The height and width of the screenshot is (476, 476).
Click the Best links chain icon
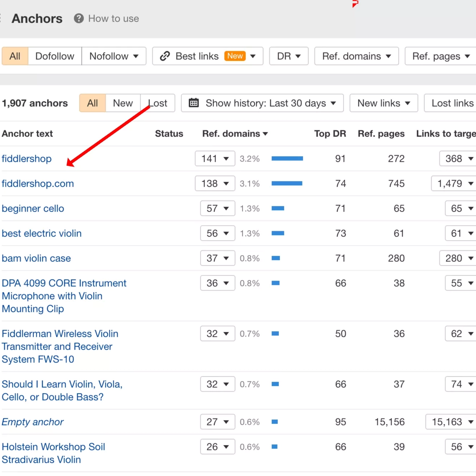click(165, 56)
